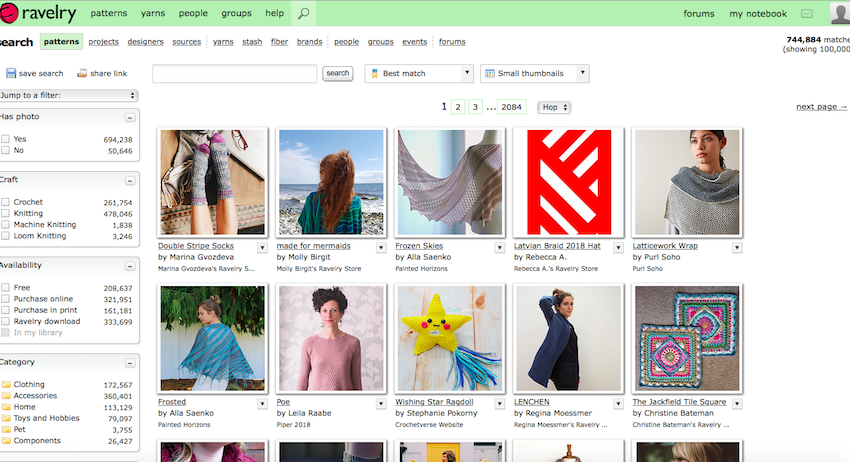Open the people menu in top bar
The height and width of the screenshot is (462, 850).
(x=193, y=13)
